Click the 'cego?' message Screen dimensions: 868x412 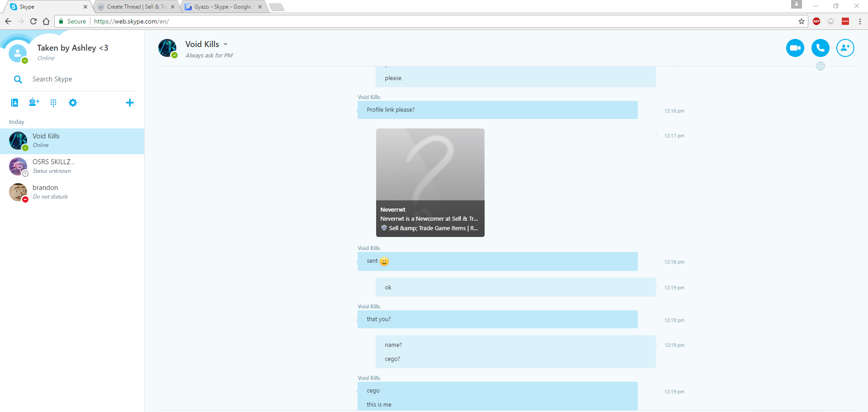pyautogui.click(x=392, y=359)
